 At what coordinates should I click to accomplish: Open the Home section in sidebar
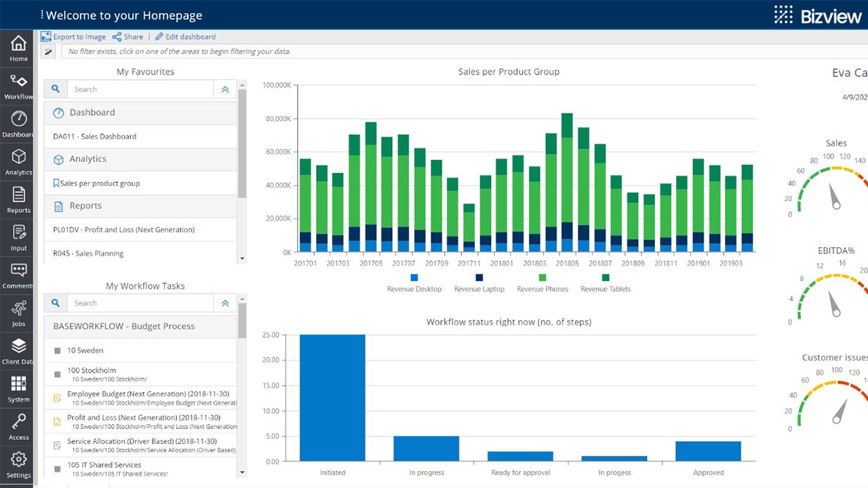click(x=18, y=48)
